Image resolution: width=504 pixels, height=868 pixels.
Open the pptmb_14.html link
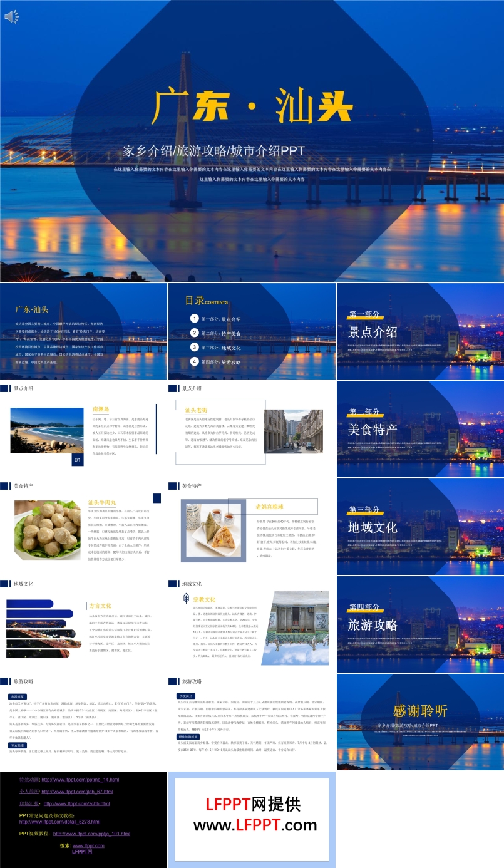[80, 780]
